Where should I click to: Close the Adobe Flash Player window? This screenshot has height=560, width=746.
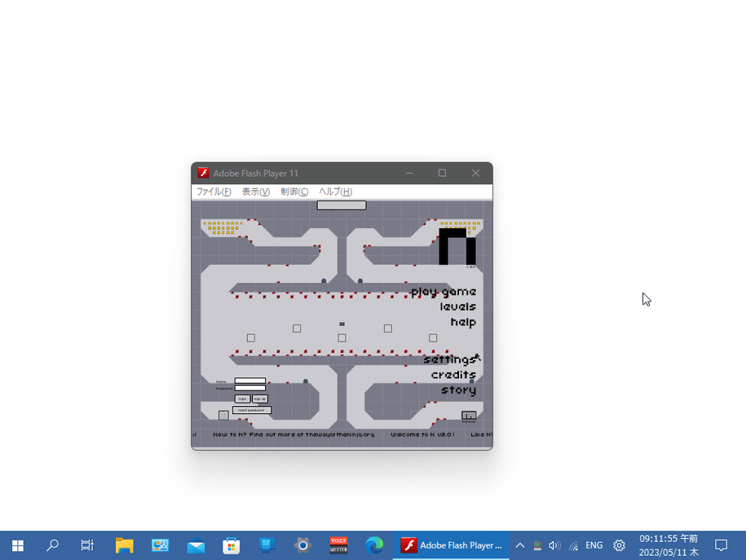tap(475, 173)
